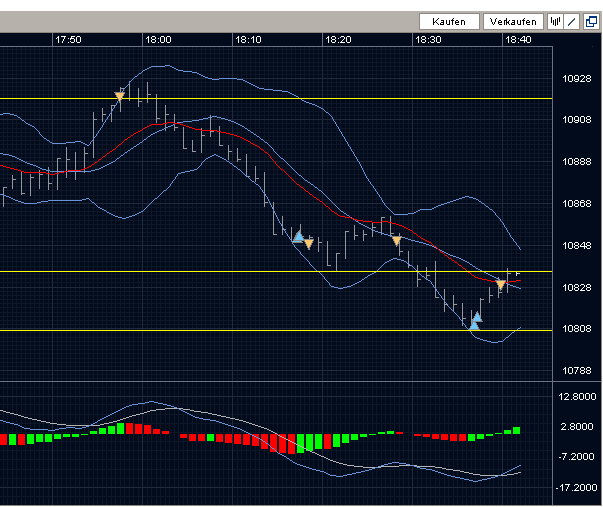Click the white horizontal price line near 10835
The width and height of the screenshot is (603, 507).
point(200,271)
